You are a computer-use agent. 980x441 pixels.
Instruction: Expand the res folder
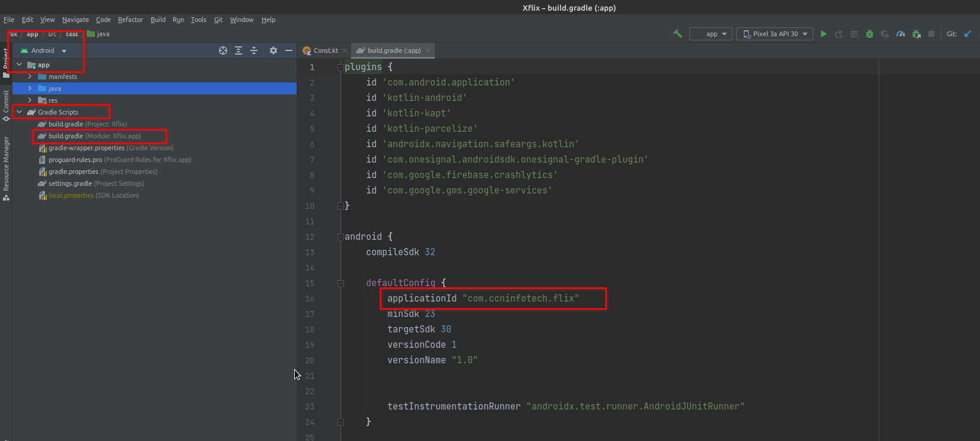(30, 100)
